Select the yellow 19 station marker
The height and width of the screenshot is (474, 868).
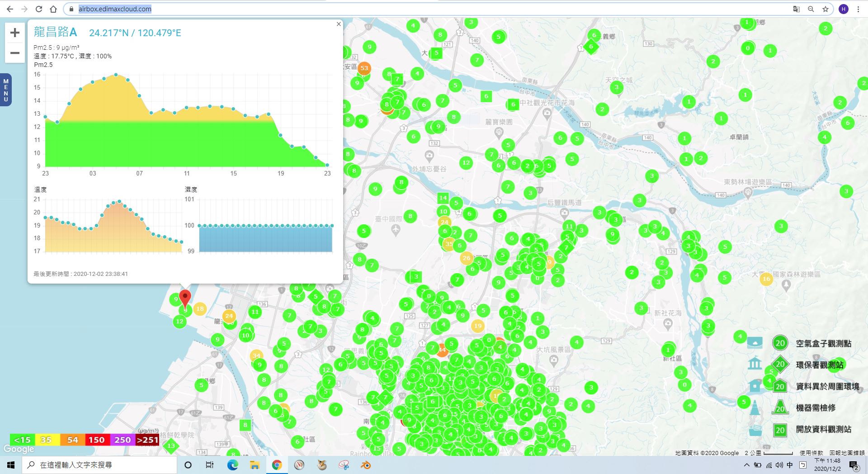click(x=477, y=326)
